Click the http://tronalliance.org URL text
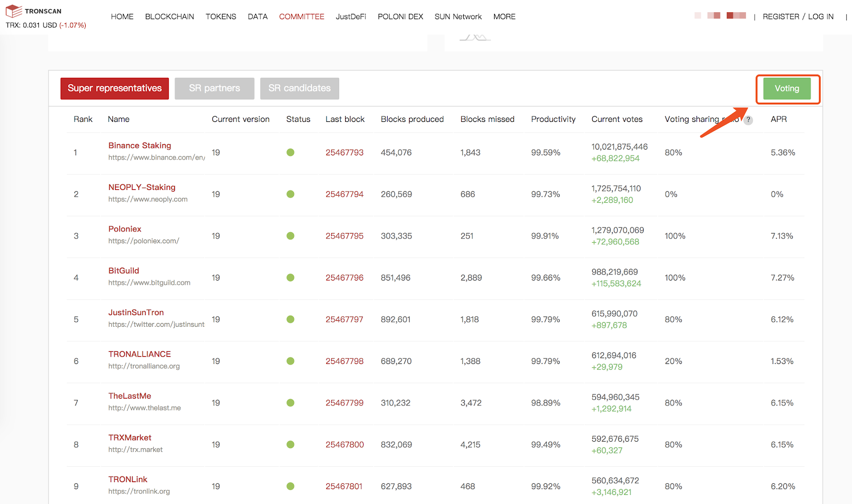Image resolution: width=852 pixels, height=504 pixels. click(144, 366)
